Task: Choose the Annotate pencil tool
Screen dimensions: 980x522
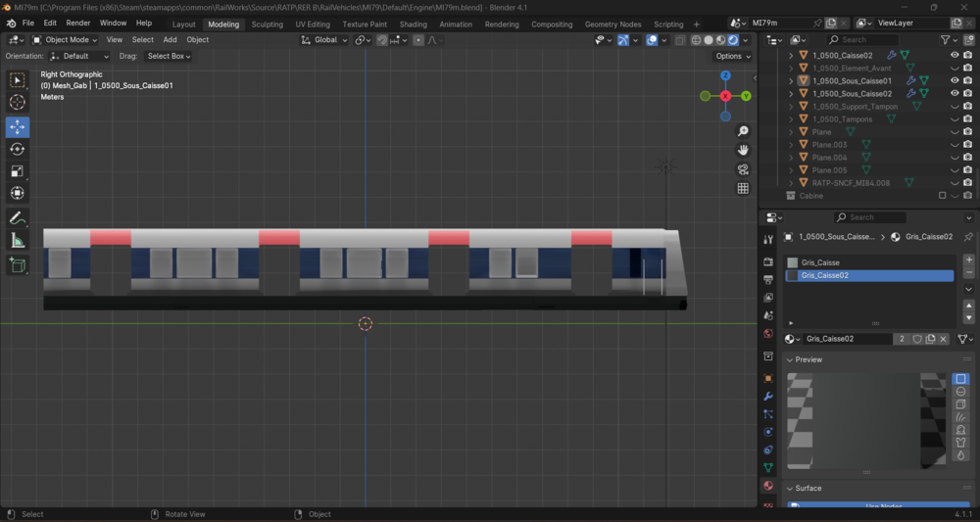Action: [x=18, y=218]
